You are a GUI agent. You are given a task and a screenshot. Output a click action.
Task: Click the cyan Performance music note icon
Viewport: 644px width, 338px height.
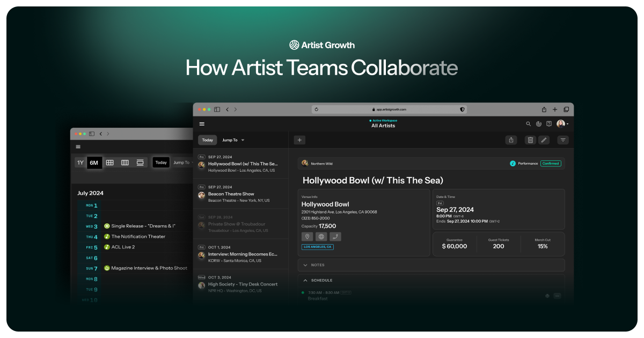coord(513,164)
